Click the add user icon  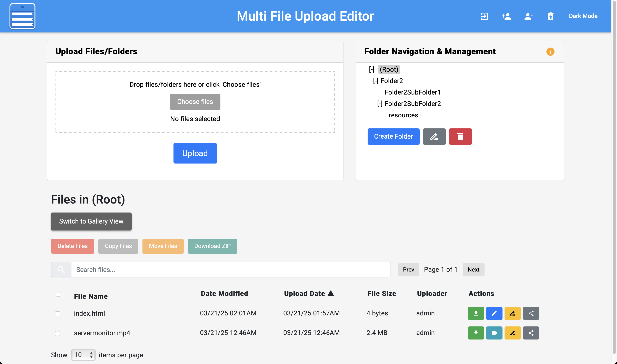[506, 16]
